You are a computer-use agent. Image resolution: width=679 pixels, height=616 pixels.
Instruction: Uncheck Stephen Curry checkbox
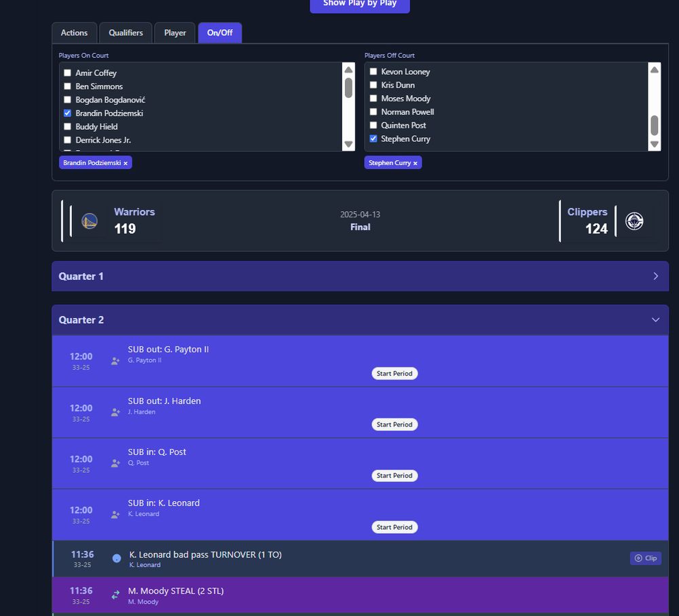tap(373, 139)
